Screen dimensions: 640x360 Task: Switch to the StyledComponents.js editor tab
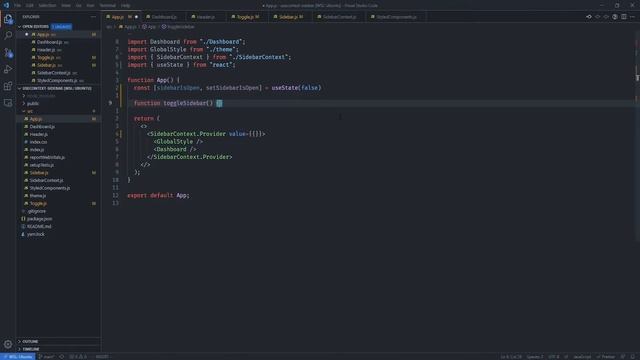pyautogui.click(x=396, y=17)
